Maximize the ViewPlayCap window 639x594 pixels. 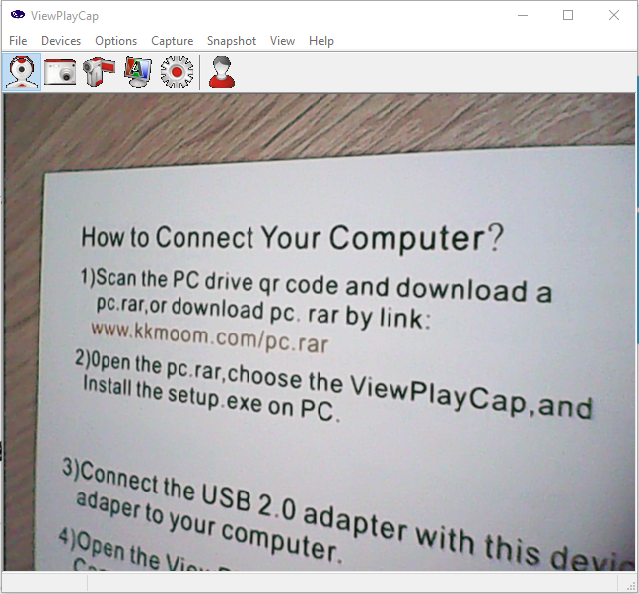coord(568,15)
